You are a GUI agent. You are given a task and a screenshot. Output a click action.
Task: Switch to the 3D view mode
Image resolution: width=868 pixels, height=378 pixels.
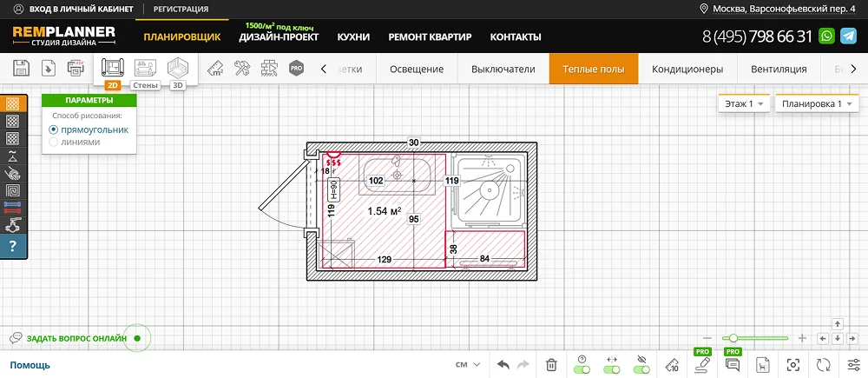pos(178,69)
